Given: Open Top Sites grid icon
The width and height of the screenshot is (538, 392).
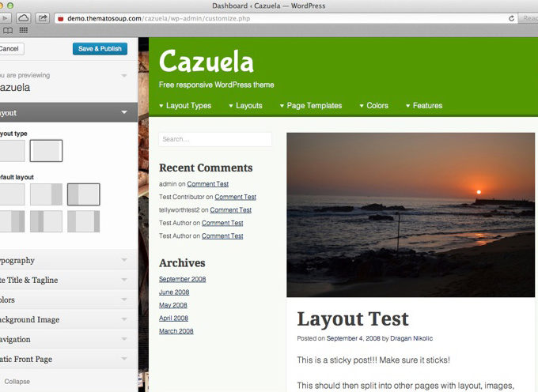Looking at the screenshot, I should (24, 30).
